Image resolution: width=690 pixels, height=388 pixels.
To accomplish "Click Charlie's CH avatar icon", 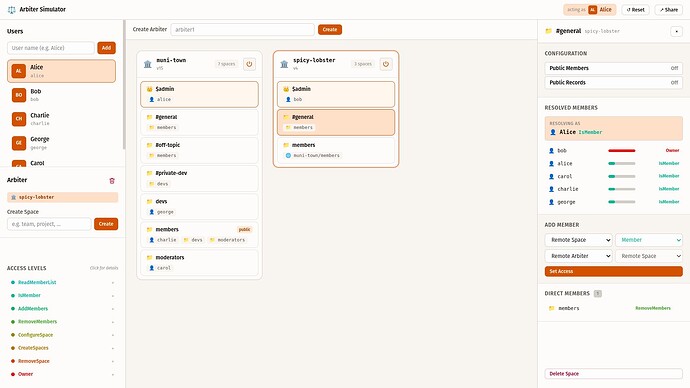I will click(x=18, y=118).
